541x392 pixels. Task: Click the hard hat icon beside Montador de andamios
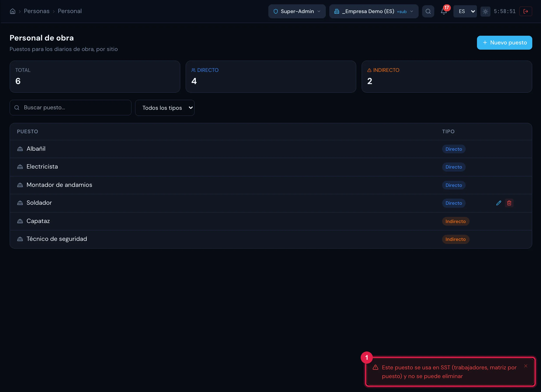point(20,185)
